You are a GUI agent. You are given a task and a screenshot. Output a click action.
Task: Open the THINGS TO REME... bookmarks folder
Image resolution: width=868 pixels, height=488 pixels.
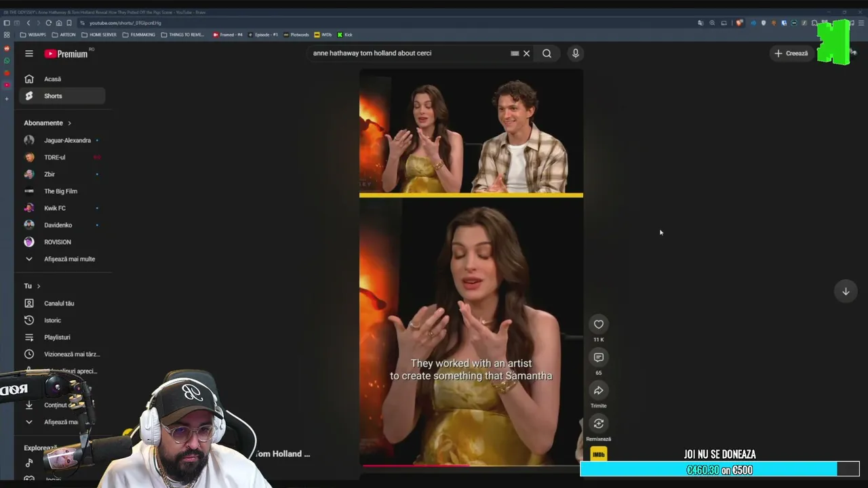click(182, 35)
